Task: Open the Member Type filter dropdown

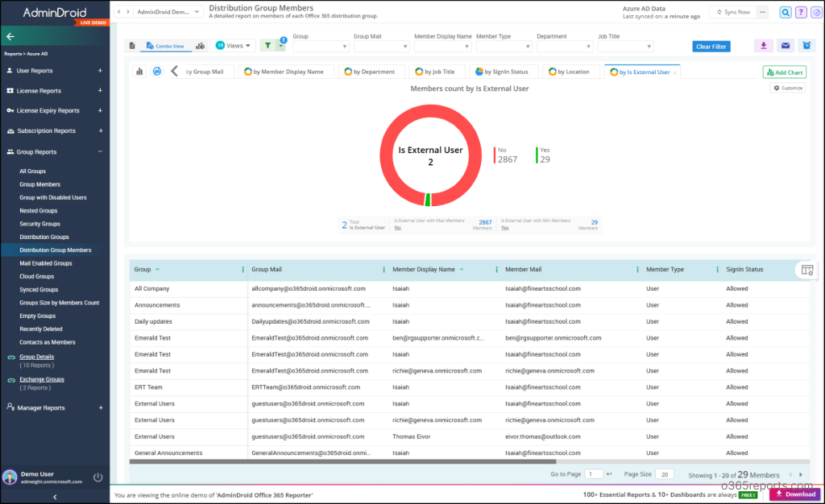Action: click(x=504, y=46)
